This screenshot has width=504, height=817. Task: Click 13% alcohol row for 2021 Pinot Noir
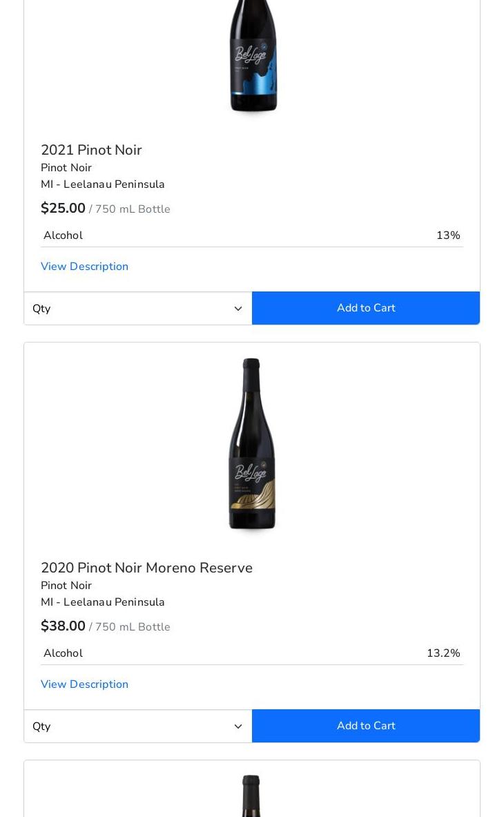(x=251, y=236)
